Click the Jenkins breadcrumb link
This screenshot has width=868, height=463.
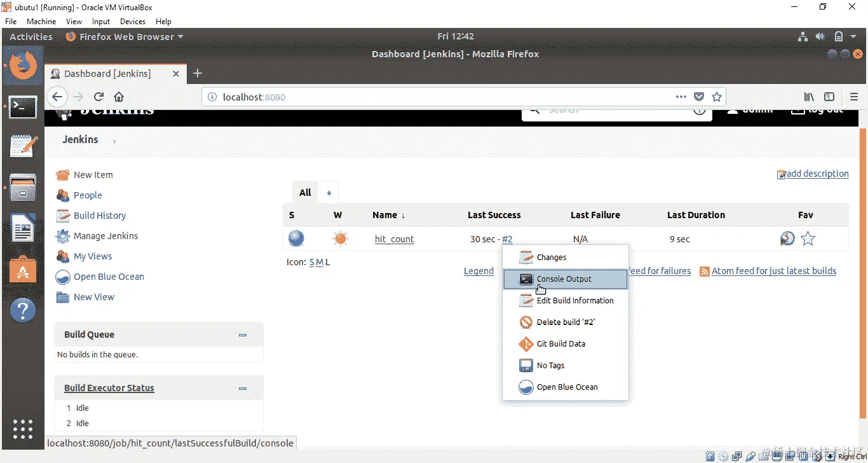coord(80,140)
